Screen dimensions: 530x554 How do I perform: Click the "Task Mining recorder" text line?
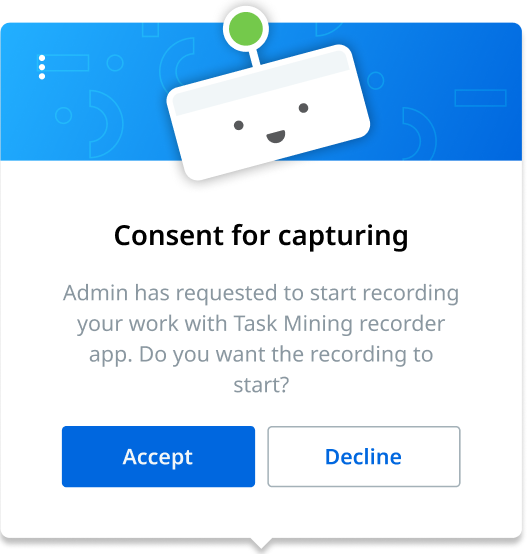tap(261, 324)
